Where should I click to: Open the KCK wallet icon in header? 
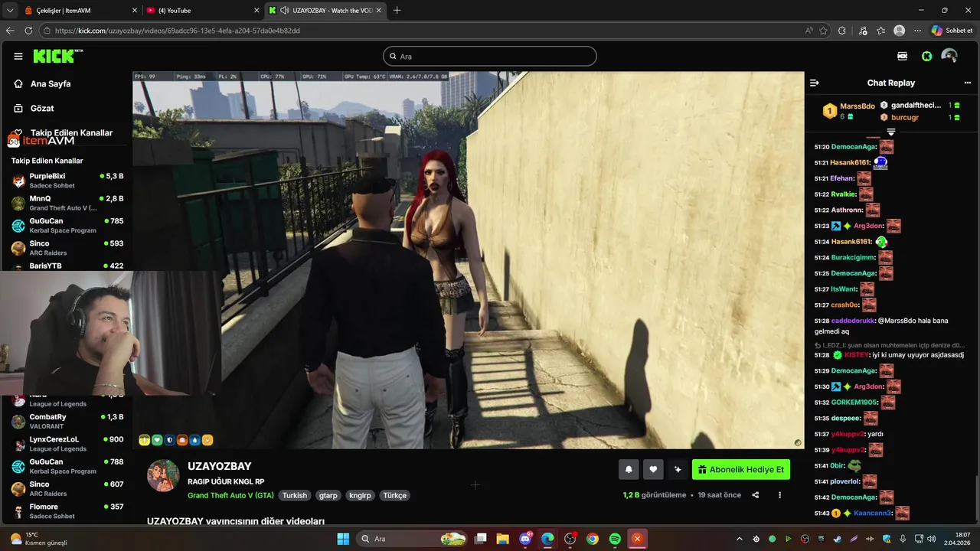[902, 56]
